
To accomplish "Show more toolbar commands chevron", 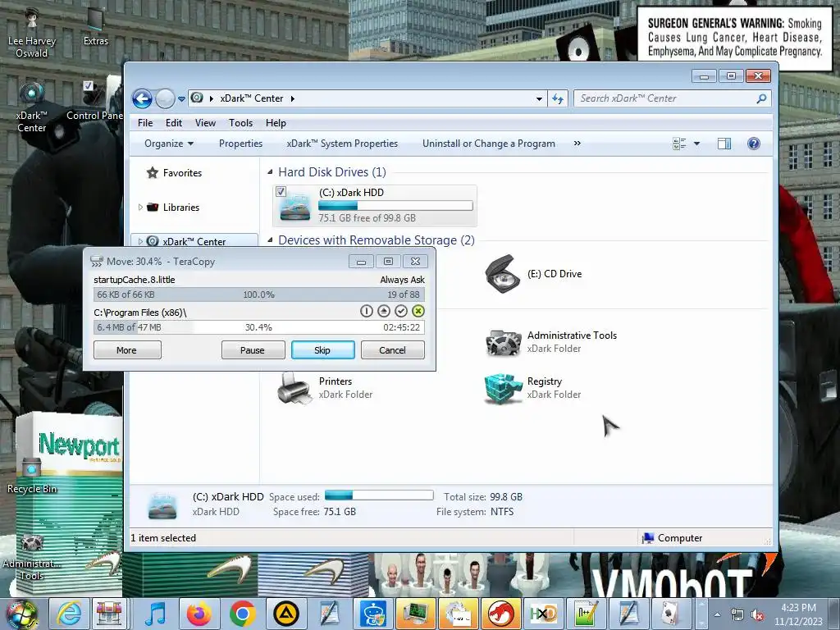I will coord(577,143).
